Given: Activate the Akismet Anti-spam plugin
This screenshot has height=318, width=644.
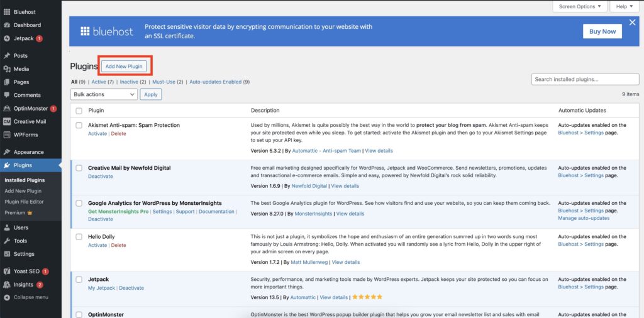Looking at the screenshot, I should (97, 134).
